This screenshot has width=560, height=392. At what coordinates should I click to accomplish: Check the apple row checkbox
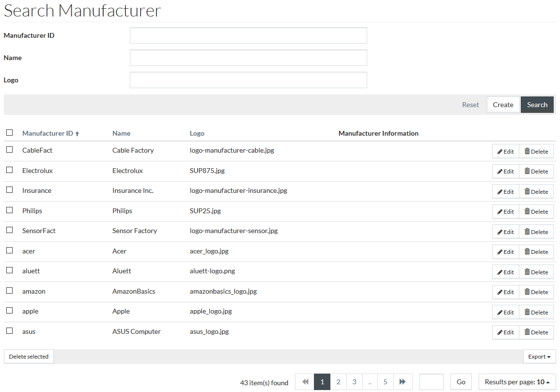pos(10,311)
